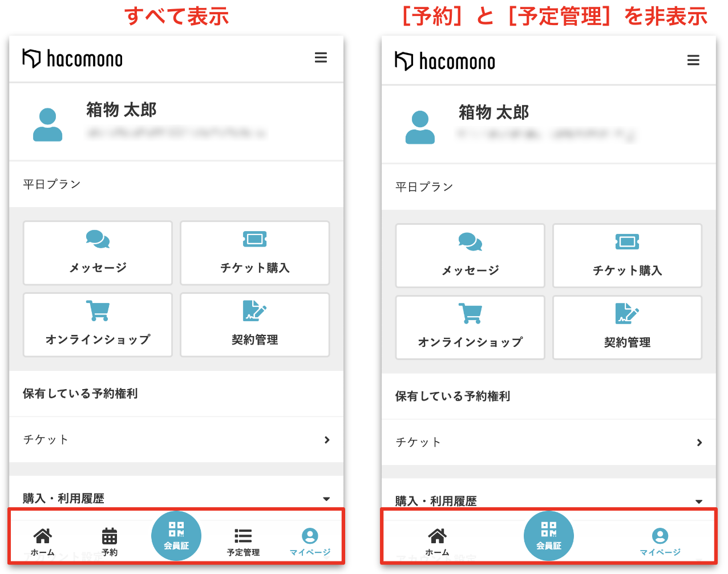The width and height of the screenshot is (728, 574).
Task: Tap the 会員証 QR code button on right screen
Action: pyautogui.click(x=549, y=536)
